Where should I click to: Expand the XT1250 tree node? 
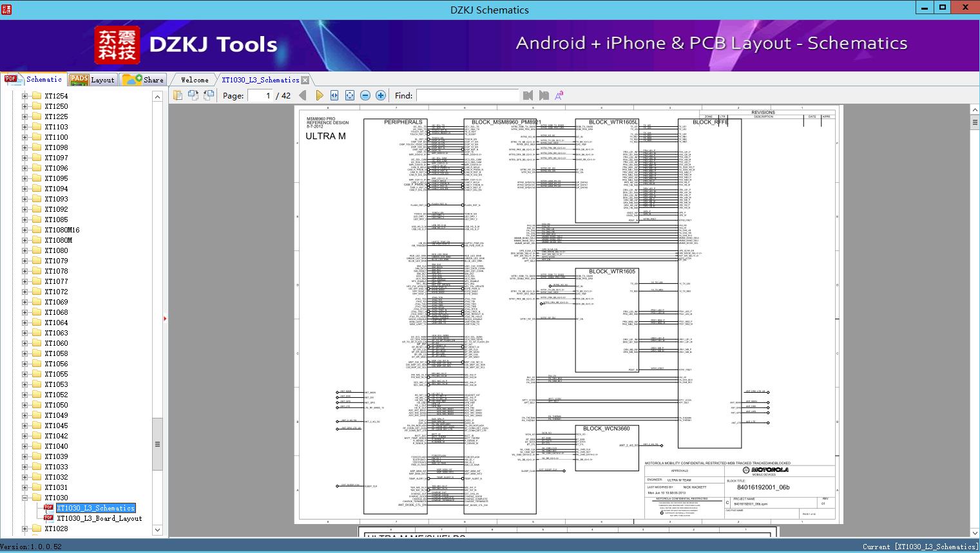pos(24,106)
